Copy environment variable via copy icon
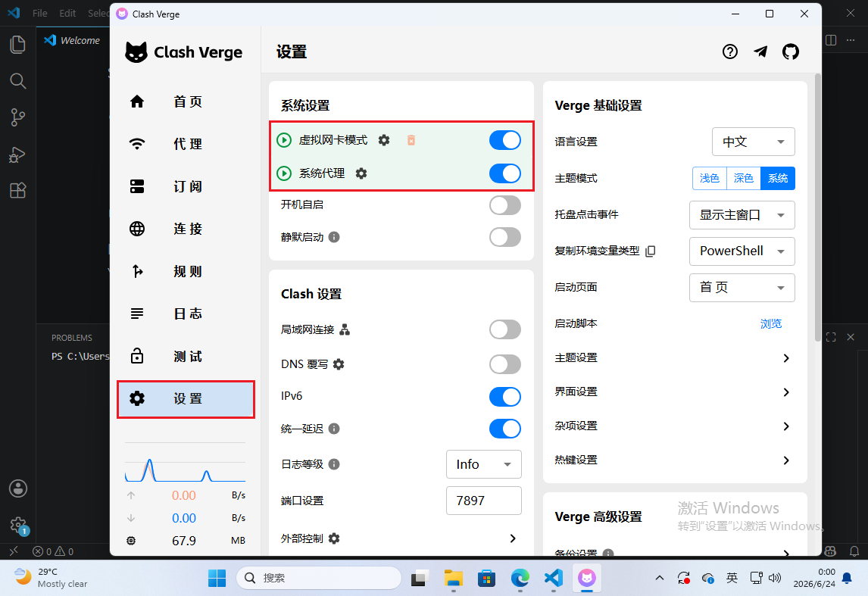868x596 pixels. tap(651, 251)
